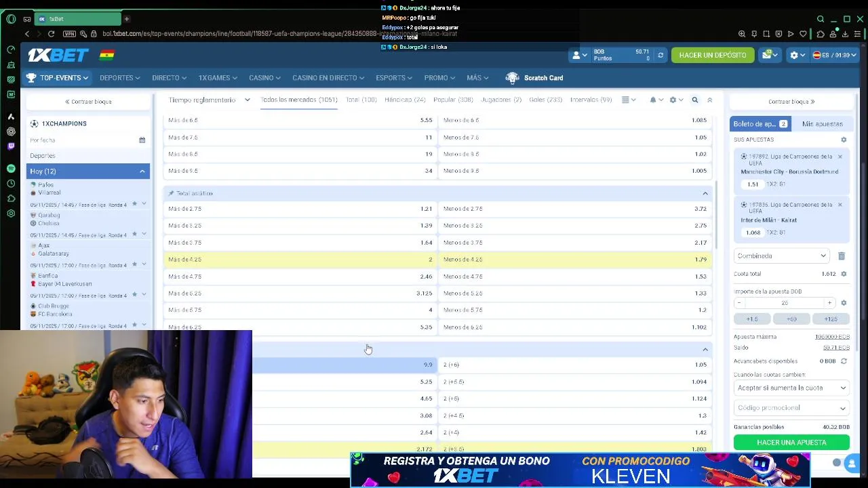The image size is (868, 488).
Task: Select Total (100) markets tab
Action: [361, 100]
